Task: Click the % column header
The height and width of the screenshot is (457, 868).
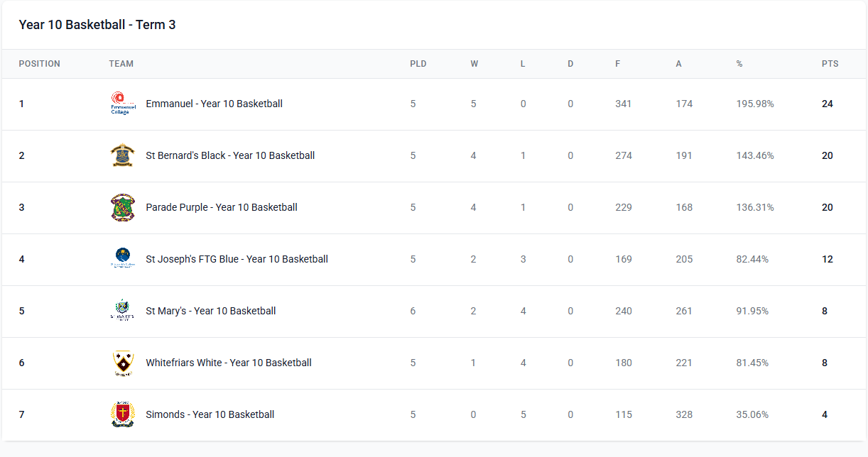Action: tap(739, 64)
